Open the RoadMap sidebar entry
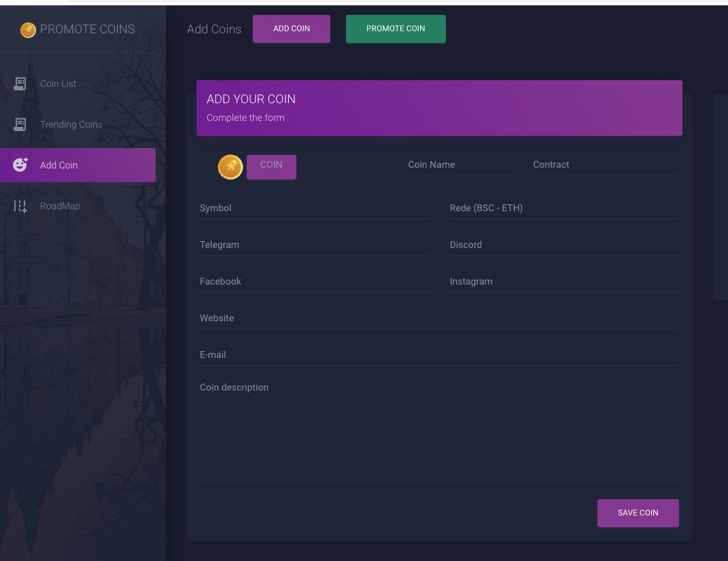728x561 pixels. 60,206
